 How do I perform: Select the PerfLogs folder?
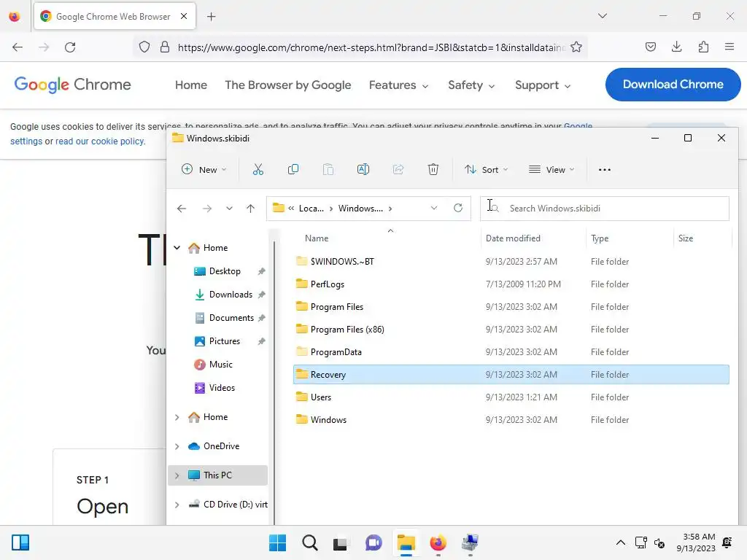tap(511, 284)
